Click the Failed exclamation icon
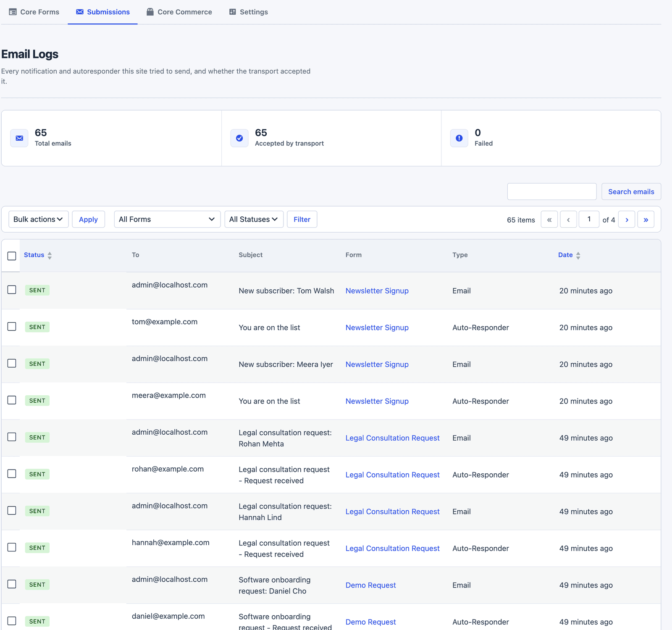672x630 pixels. click(459, 138)
